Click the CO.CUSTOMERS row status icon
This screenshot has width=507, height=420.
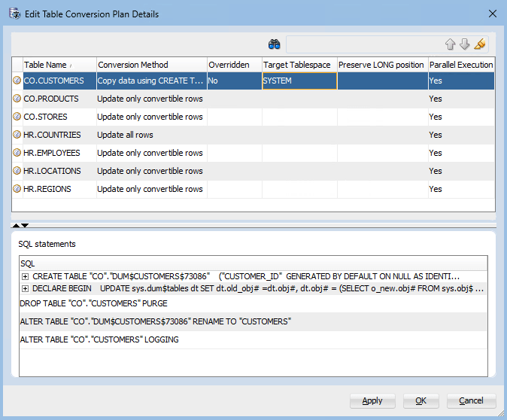[x=17, y=81]
